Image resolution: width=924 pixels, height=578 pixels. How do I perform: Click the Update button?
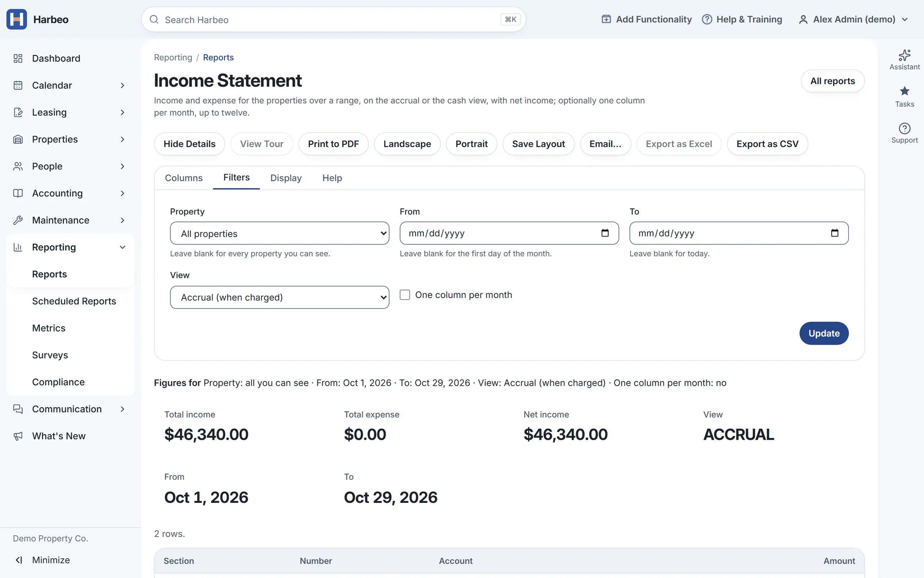coord(824,333)
